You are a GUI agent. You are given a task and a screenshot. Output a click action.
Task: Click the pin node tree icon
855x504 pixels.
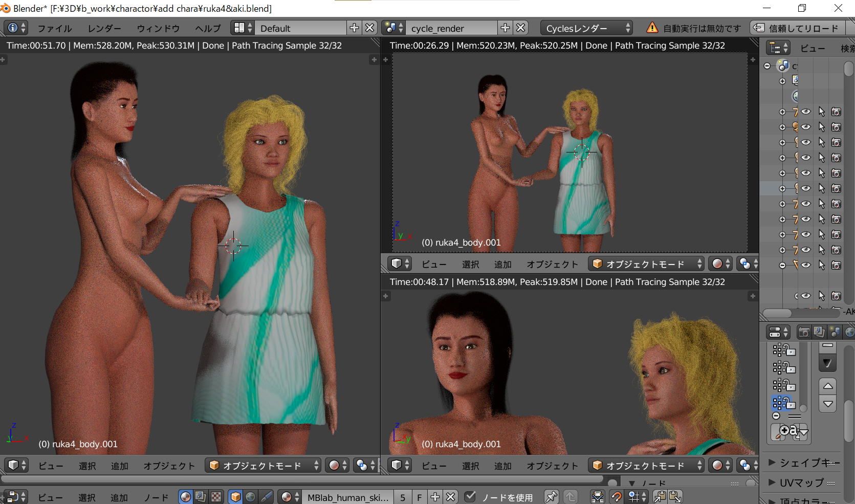(x=551, y=497)
